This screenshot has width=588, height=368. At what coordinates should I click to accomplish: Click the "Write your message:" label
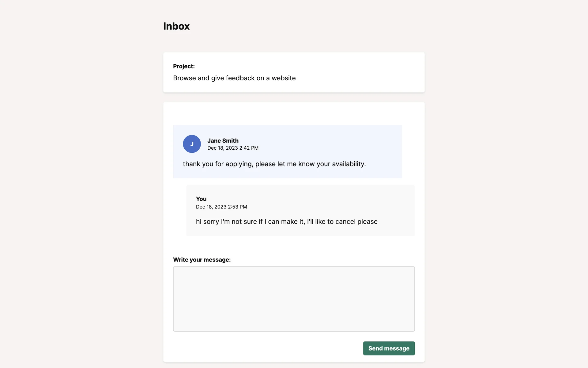tap(202, 260)
